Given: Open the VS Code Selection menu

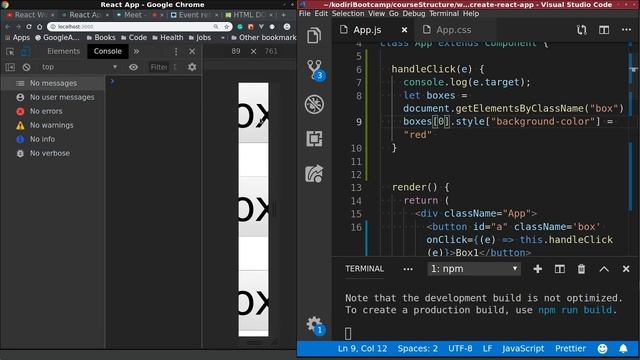Looking at the screenshot, I should [348, 13].
